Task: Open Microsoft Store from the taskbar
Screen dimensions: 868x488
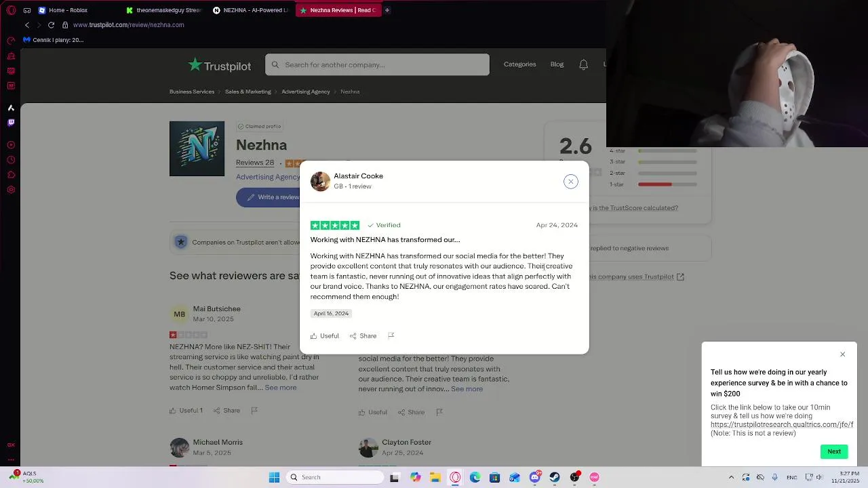Action: point(494,478)
